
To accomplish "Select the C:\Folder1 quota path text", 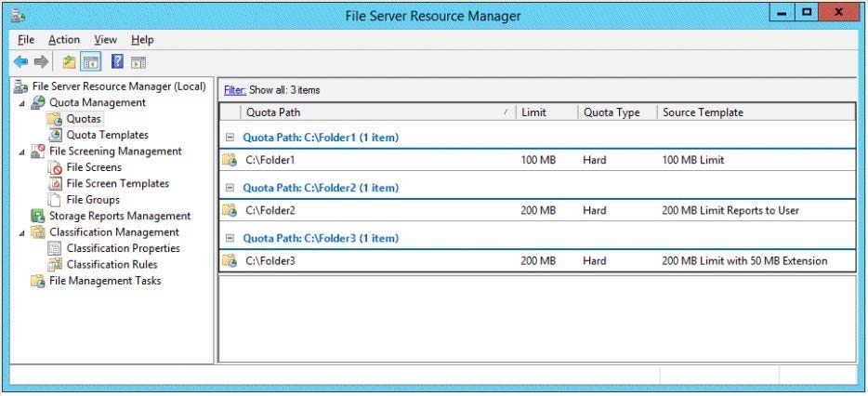I will click(270, 160).
